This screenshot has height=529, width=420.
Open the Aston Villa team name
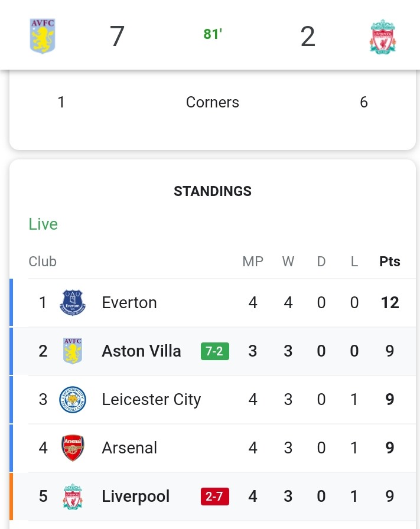tap(141, 351)
